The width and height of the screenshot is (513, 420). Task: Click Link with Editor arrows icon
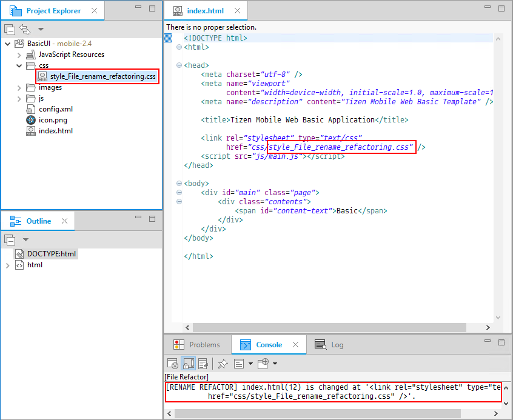coord(25,29)
